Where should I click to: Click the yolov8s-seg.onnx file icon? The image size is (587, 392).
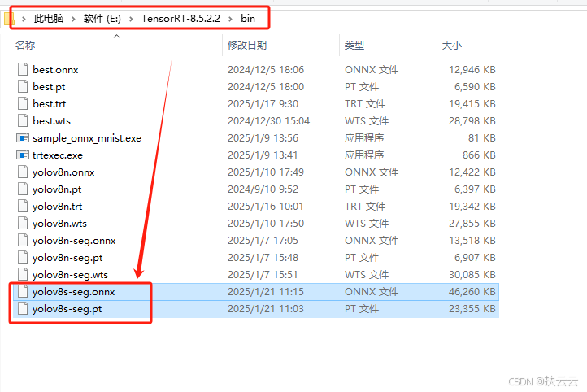(x=23, y=292)
